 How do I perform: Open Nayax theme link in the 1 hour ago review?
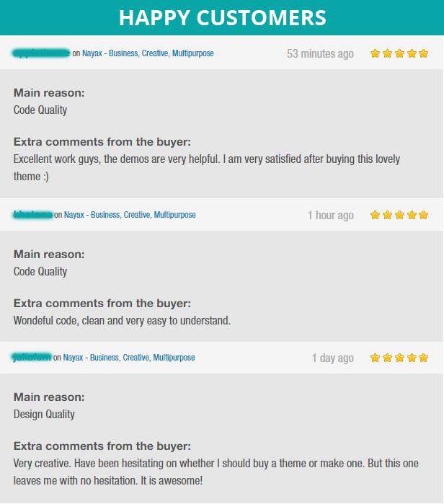130,215
